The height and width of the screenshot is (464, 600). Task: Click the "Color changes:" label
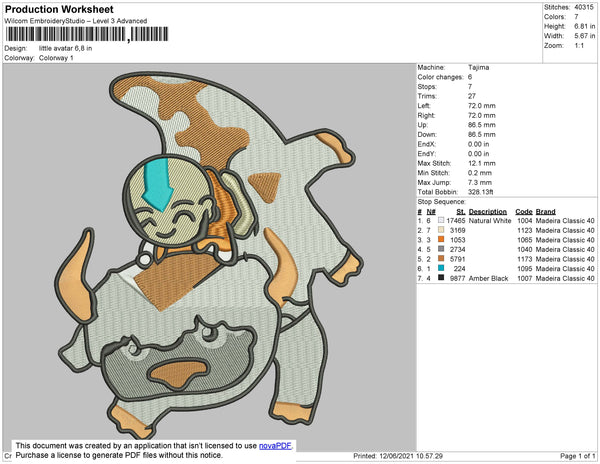[440, 77]
